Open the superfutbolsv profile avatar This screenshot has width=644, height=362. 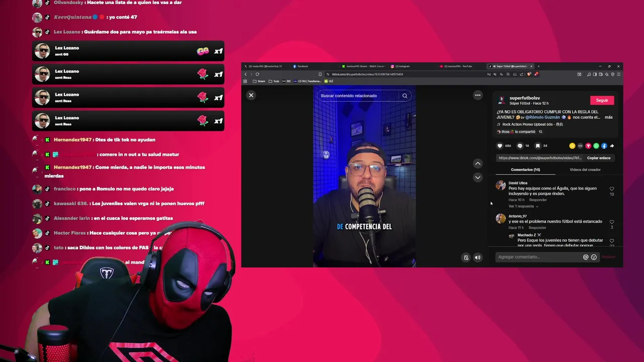[502, 100]
